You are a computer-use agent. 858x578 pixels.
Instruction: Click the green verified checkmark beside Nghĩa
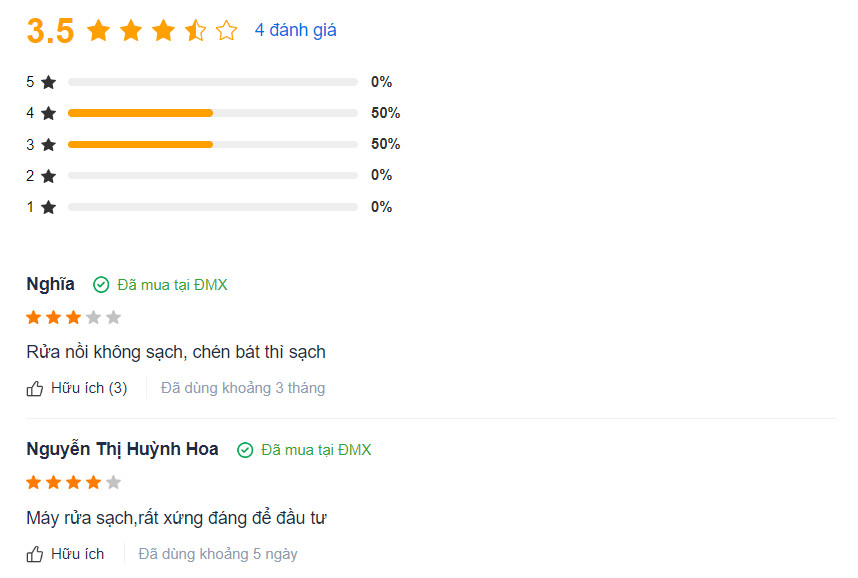click(101, 285)
